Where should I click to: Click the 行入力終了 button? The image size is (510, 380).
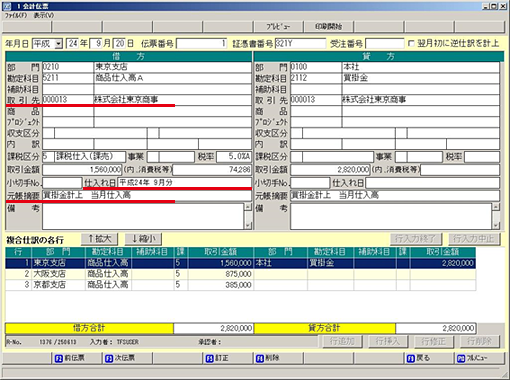tap(416, 239)
